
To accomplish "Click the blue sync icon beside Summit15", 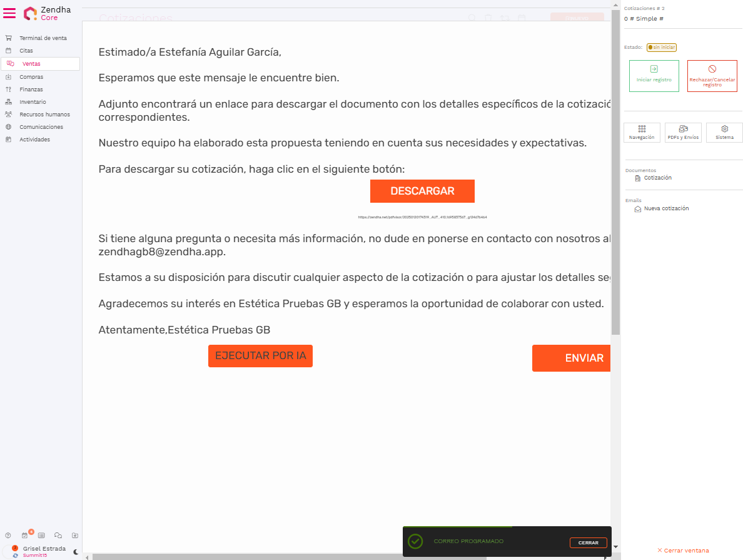I will pos(16,556).
